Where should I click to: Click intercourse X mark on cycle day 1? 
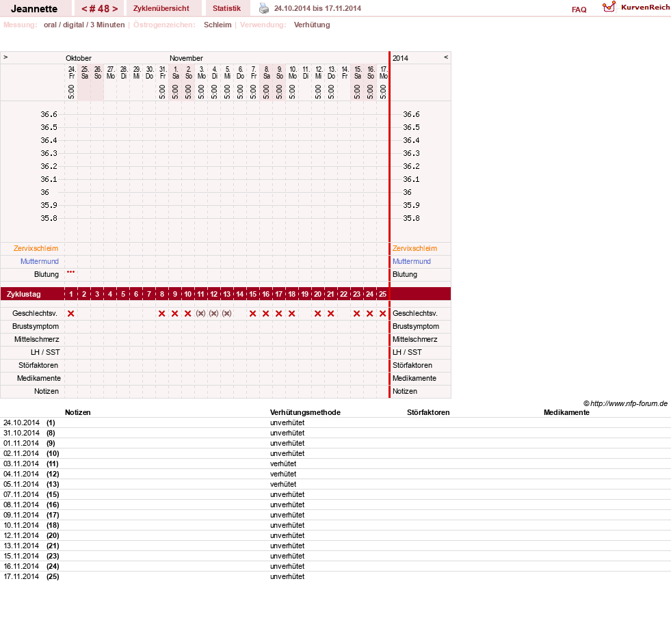tap(71, 313)
